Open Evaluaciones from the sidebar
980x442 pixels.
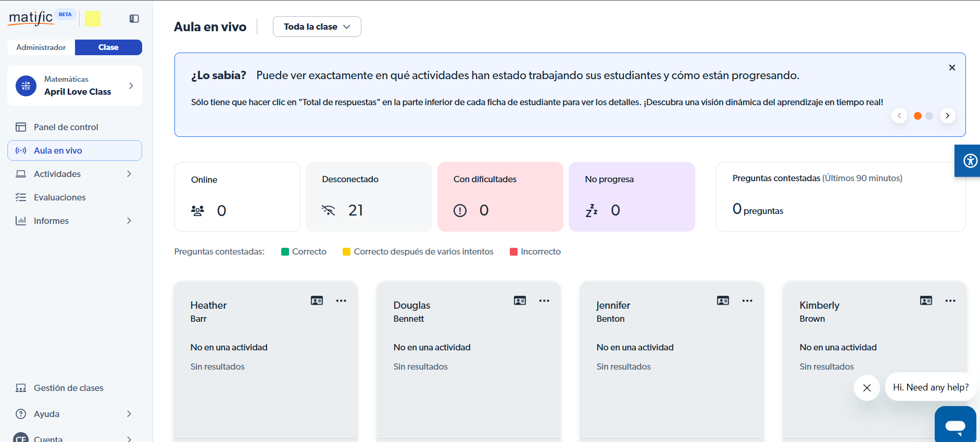59,197
